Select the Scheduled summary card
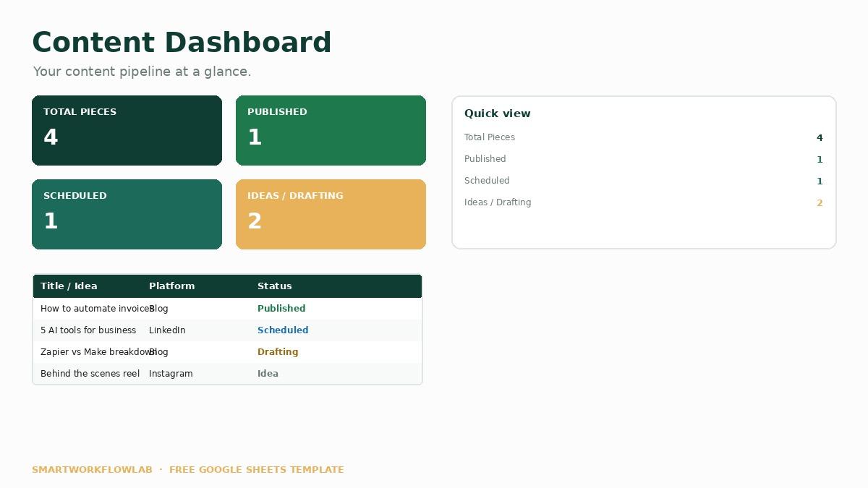Image resolution: width=868 pixels, height=488 pixels. [x=127, y=214]
